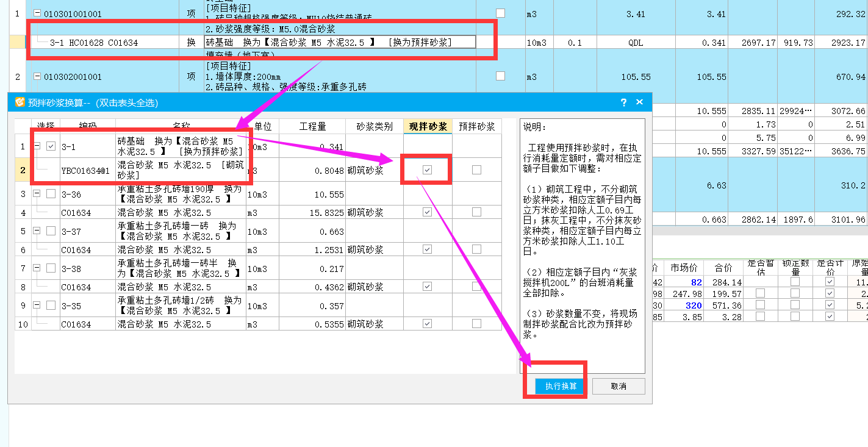The image size is (868, 447).
Task: Click the 名称 column header in dialog
Action: coord(181,126)
